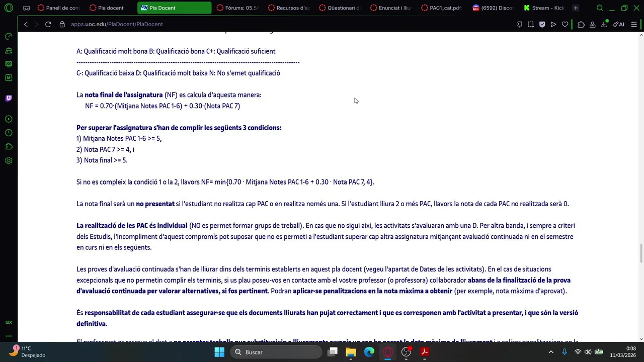Open the striped-screen icon under GX Cleaner
Image resolution: width=644 pixels, height=362 pixels.
9,64
